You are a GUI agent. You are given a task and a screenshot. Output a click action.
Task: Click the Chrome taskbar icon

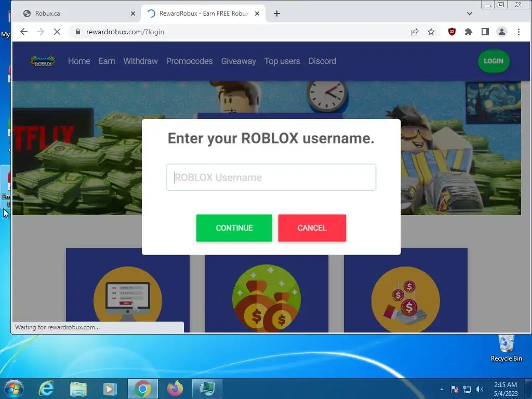coord(143,389)
